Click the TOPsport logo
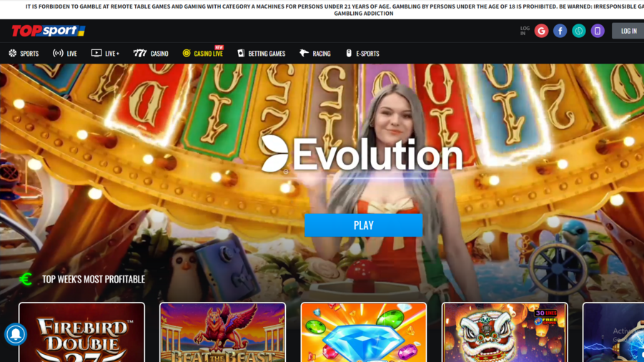Screen dimensions: 644x362 tap(49, 31)
